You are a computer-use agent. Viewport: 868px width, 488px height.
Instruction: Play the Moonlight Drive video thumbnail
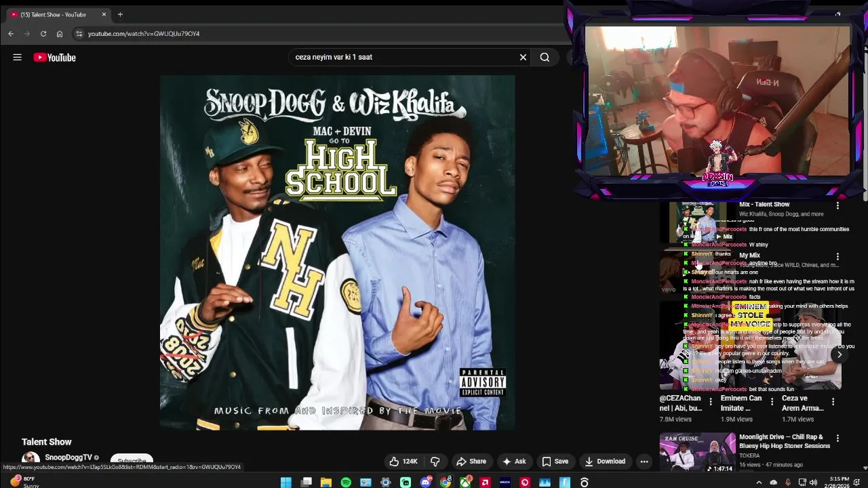[698, 452]
